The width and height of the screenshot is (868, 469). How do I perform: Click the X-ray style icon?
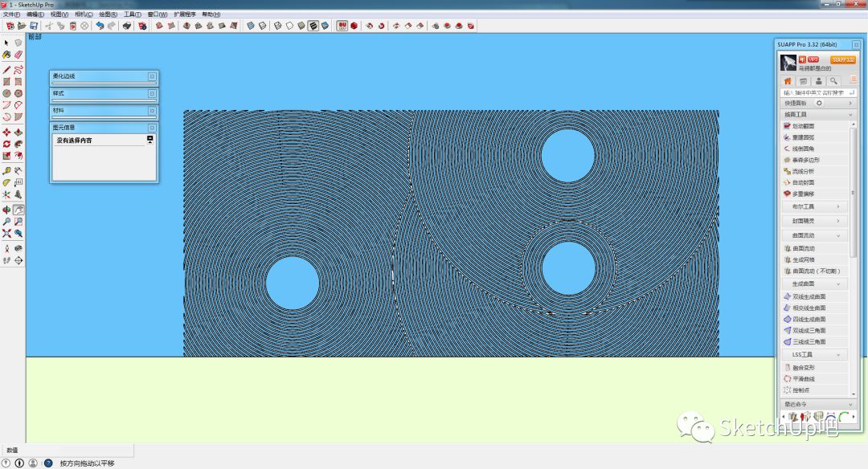(250, 26)
